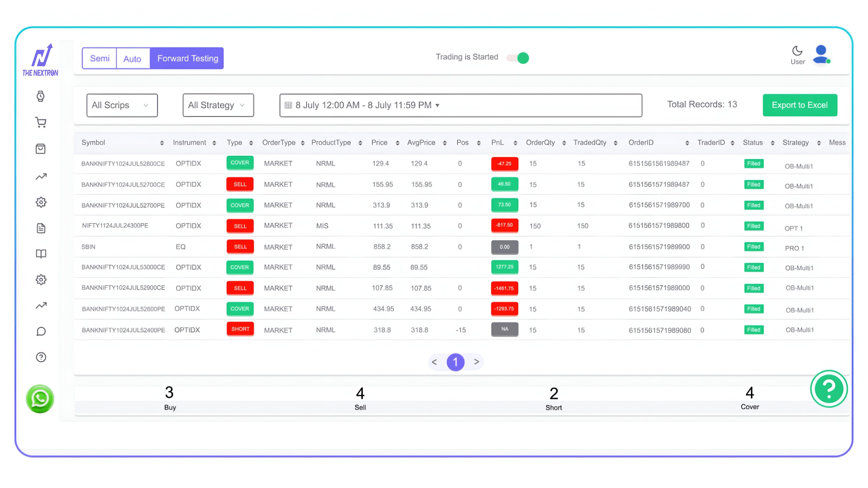This screenshot has width=868, height=488.
Task: Switch to the Auto tab
Action: coord(132,59)
